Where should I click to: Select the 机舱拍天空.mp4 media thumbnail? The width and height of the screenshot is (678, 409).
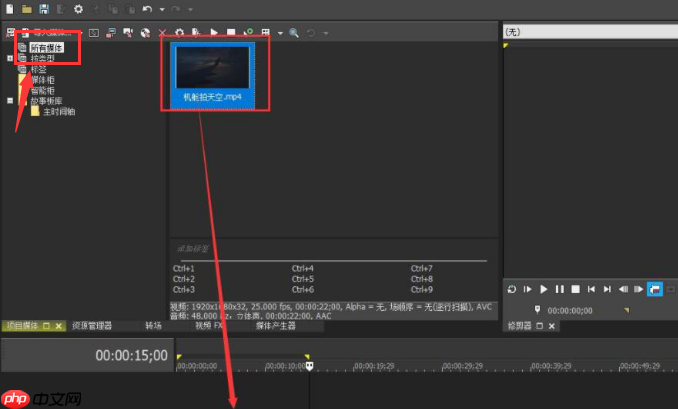coord(213,75)
